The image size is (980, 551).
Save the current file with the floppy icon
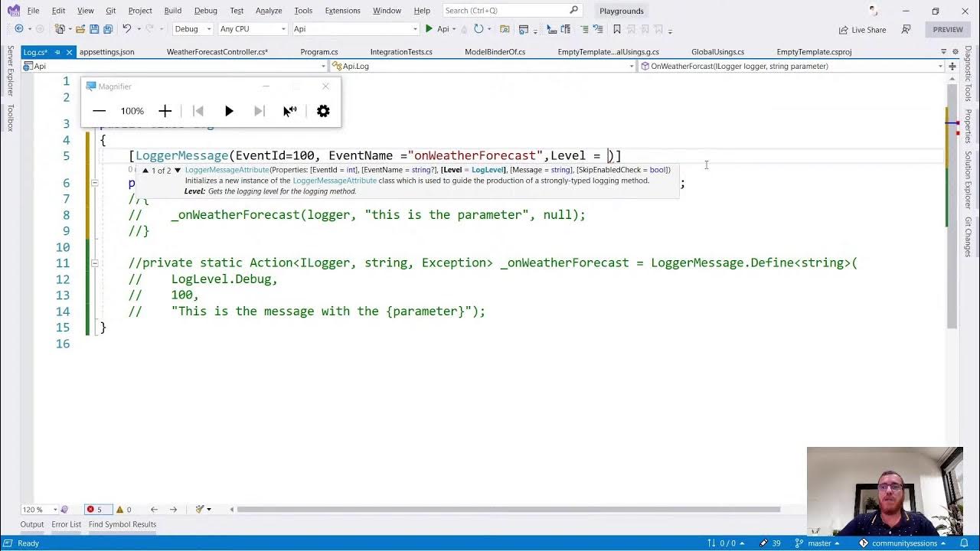point(94,29)
